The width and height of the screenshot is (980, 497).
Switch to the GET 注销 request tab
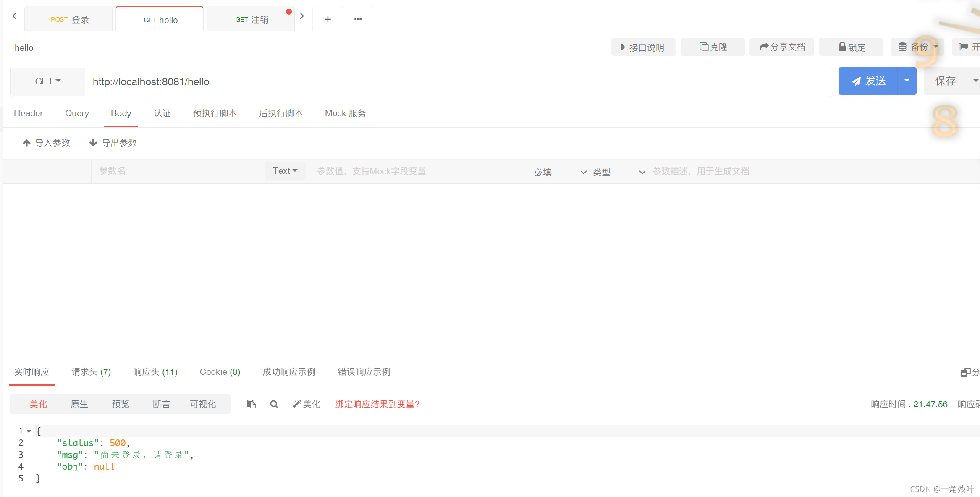(x=251, y=18)
